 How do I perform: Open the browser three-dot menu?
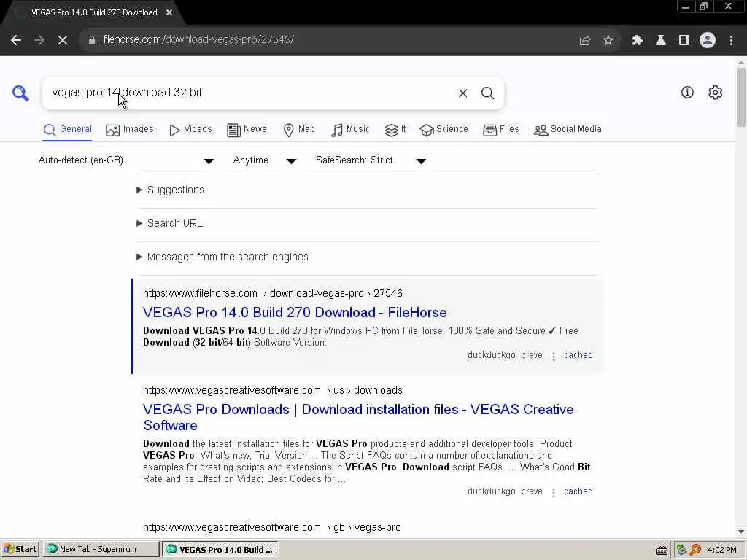[731, 41]
